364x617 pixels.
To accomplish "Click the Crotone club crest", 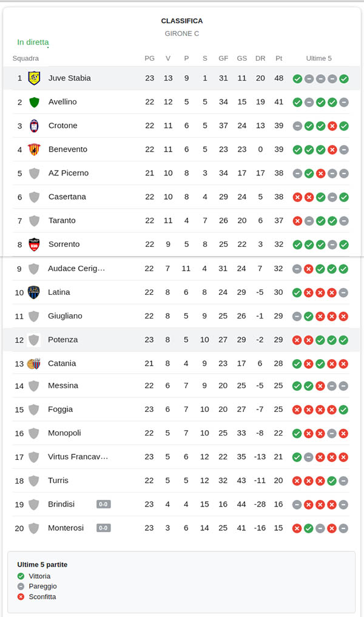I will 34,126.
